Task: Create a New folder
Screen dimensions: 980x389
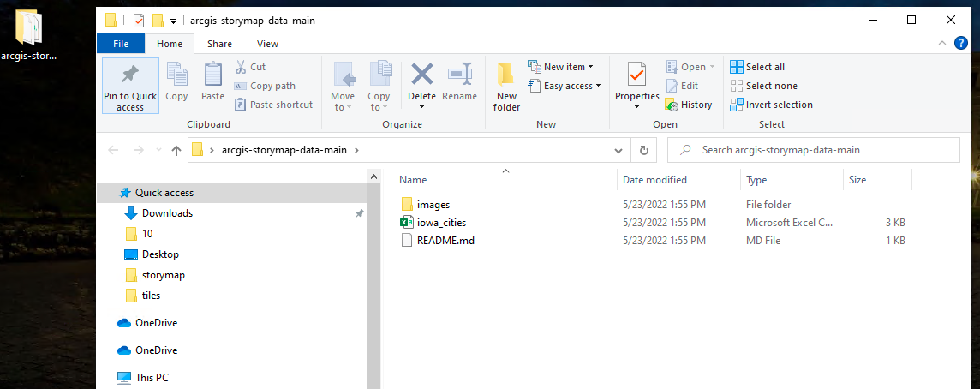Action: (506, 86)
